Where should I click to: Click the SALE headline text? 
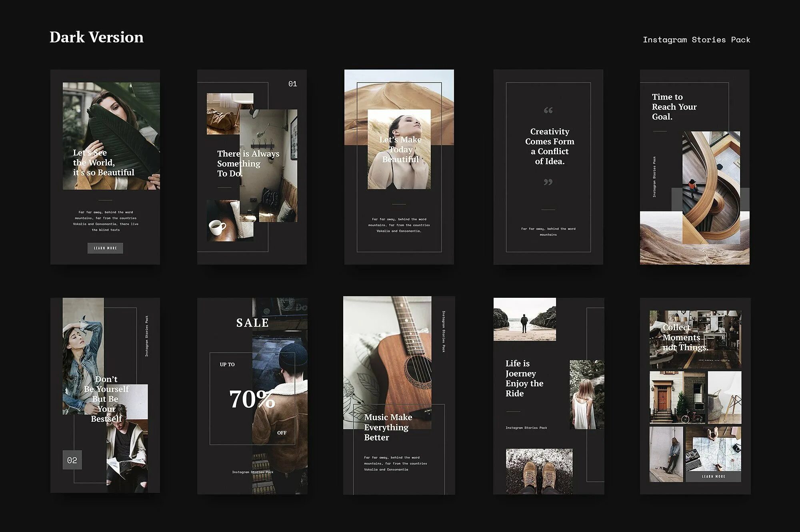tap(252, 323)
